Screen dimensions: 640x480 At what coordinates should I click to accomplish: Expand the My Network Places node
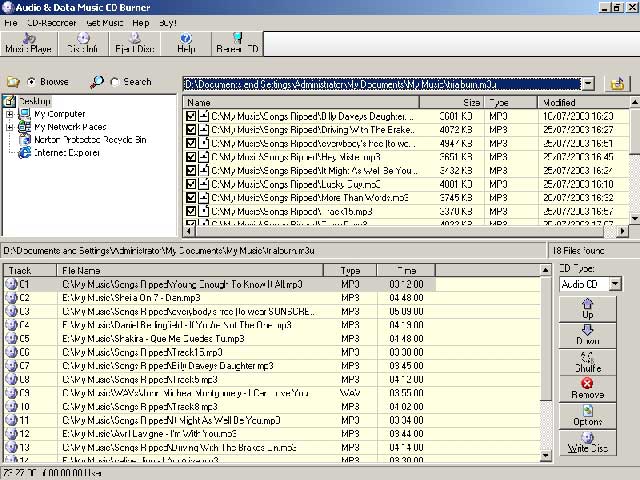[x=10, y=127]
